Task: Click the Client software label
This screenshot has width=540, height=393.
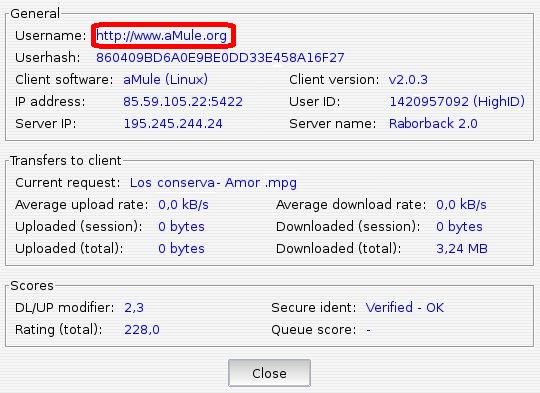Action: click(x=64, y=80)
